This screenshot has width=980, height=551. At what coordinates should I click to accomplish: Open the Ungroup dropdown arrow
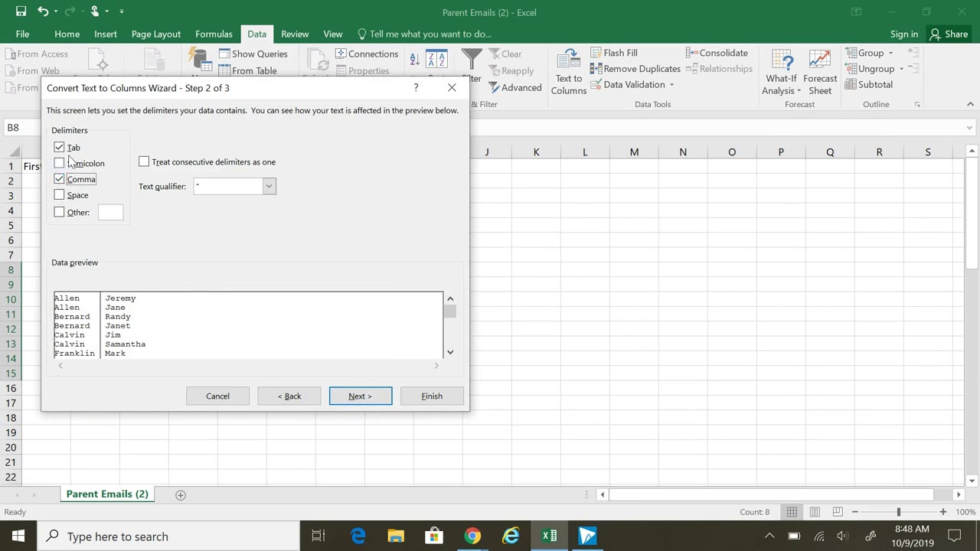coord(901,69)
